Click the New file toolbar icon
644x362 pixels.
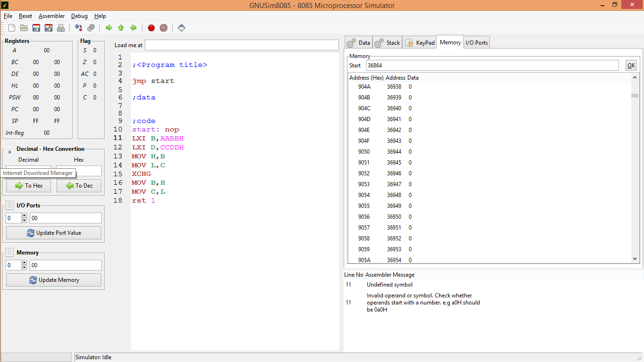tap(12, 28)
